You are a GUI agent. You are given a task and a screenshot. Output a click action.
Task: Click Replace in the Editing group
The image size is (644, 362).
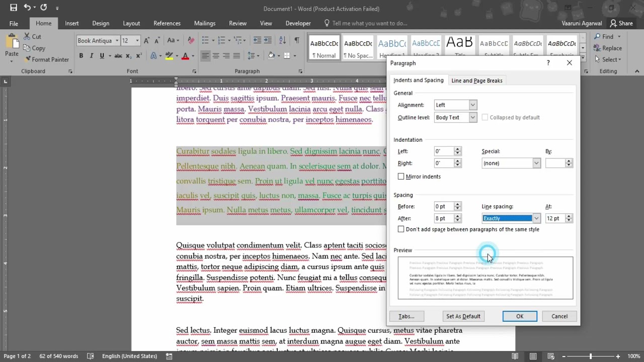[608, 48]
